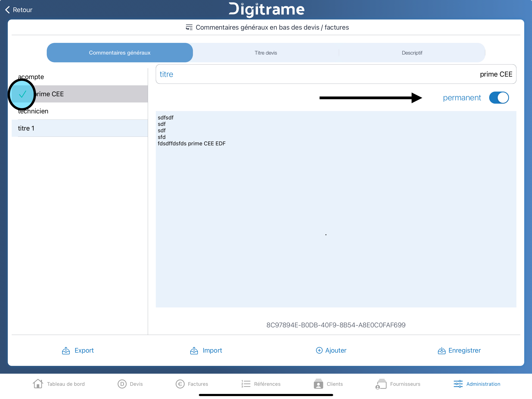The width and height of the screenshot is (532, 399).
Task: Click the Clients tab label
Action: [x=335, y=384]
